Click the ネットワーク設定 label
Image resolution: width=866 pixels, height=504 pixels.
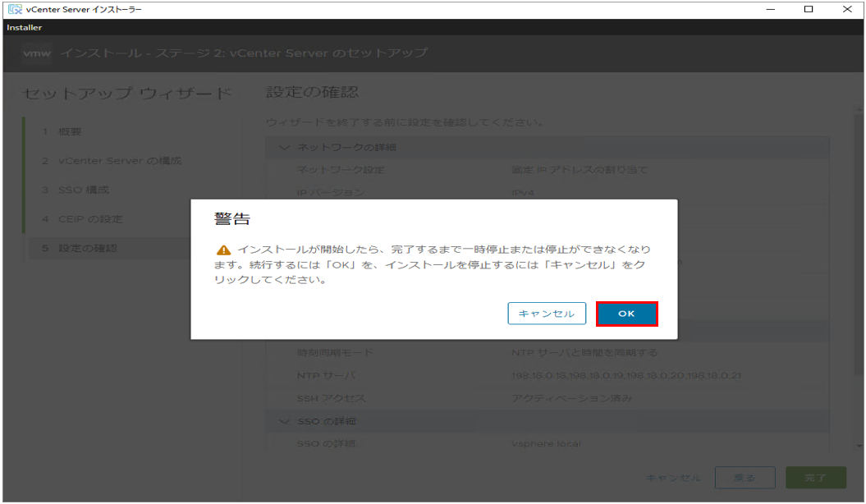click(x=341, y=170)
